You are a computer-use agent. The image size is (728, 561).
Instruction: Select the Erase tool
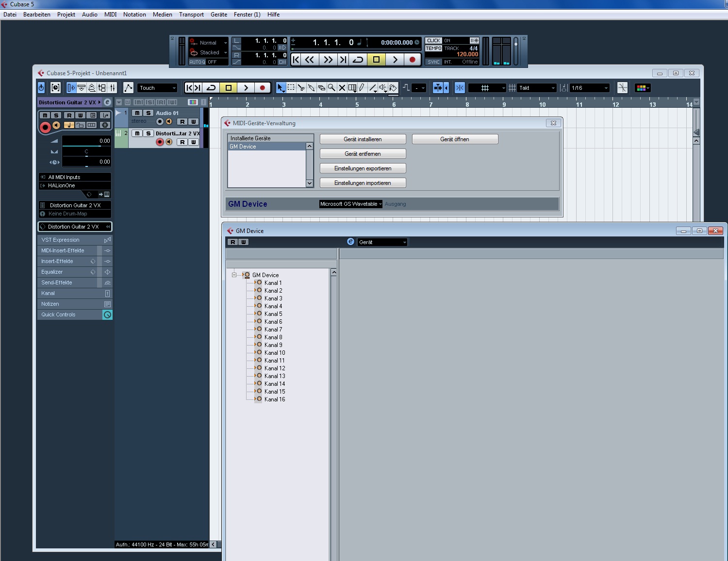point(321,88)
